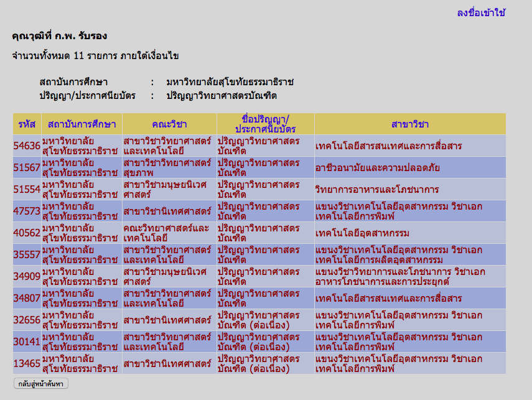Click the สถาบันการศึกษา column header
This screenshot has height=400, width=532.
tap(82, 124)
